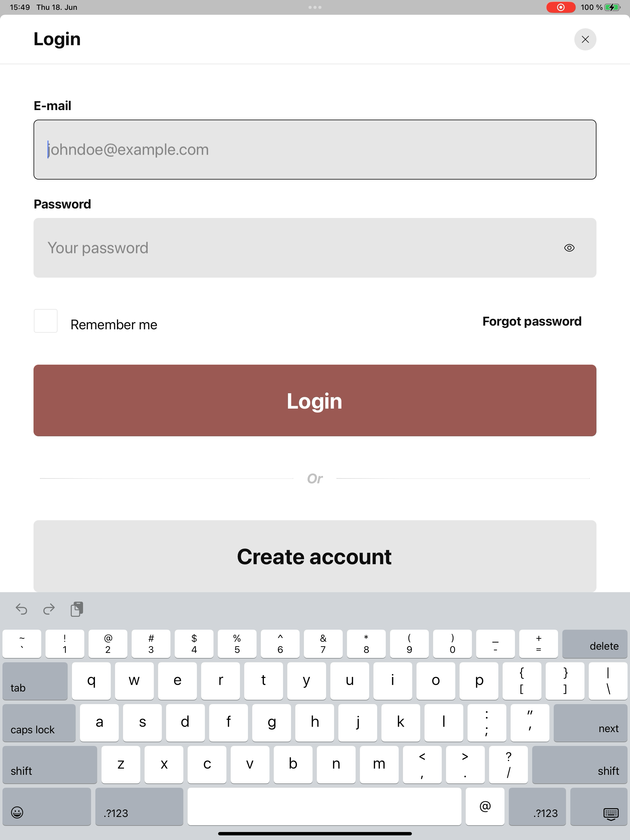Toggle password visibility eye icon

(x=569, y=248)
